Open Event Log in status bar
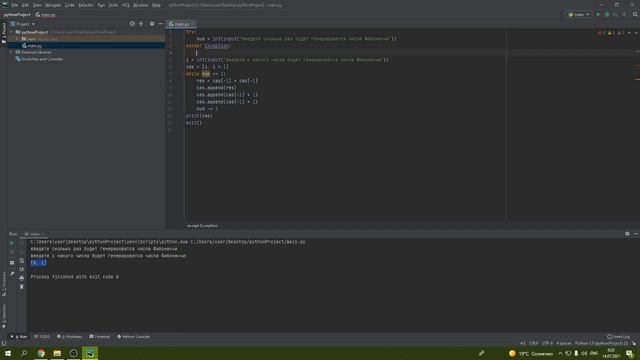The height and width of the screenshot is (360, 640). pyautogui.click(x=618, y=337)
